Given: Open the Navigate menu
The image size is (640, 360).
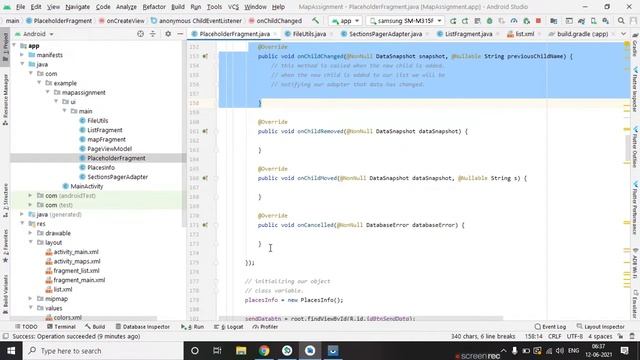Looking at the screenshot, I should (x=78, y=7).
